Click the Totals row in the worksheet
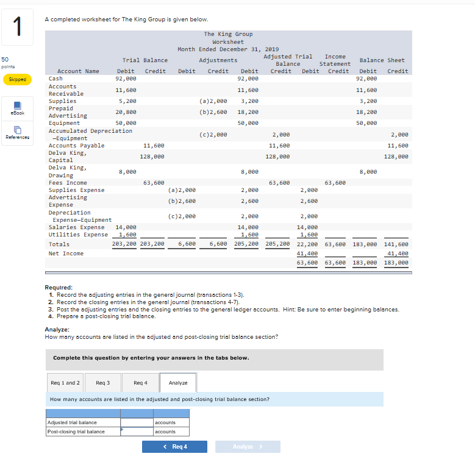475x476 pixels. click(x=229, y=244)
